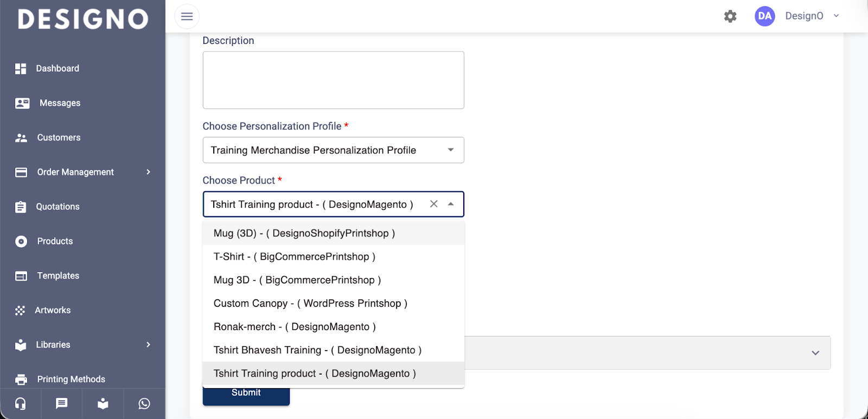Open the headset support icon
This screenshot has width=868, height=419.
pyautogui.click(x=21, y=404)
